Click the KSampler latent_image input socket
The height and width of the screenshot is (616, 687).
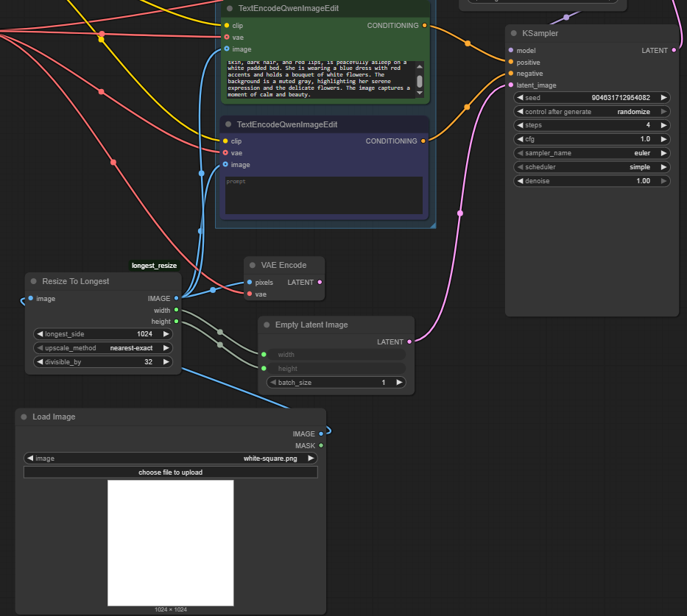[x=511, y=85]
